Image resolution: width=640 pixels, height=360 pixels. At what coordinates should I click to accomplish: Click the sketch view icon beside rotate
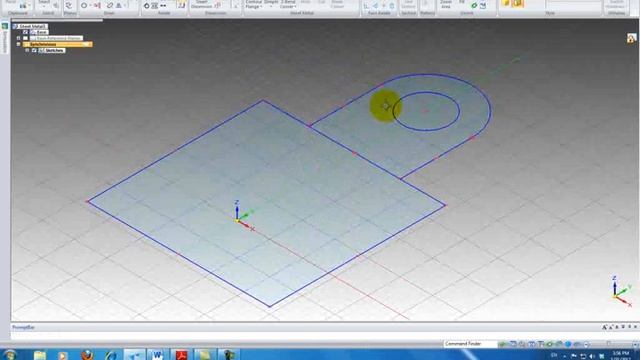pos(483,5)
